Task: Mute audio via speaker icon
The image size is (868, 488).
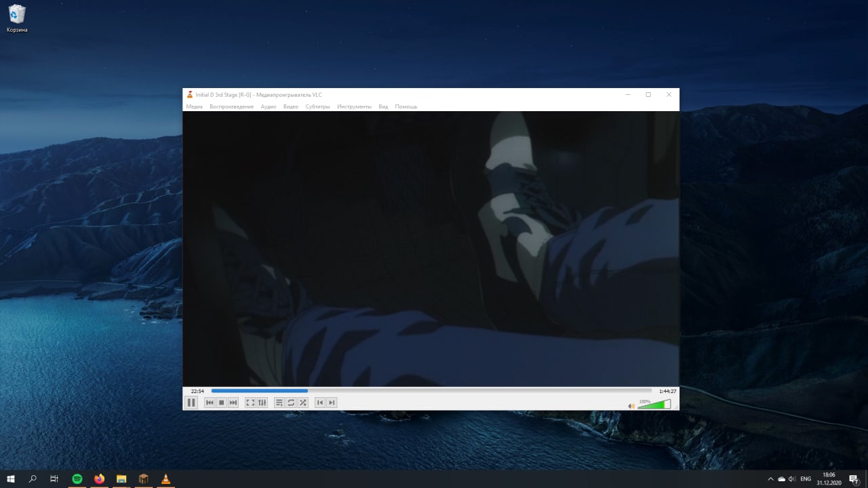Action: pyautogui.click(x=631, y=405)
